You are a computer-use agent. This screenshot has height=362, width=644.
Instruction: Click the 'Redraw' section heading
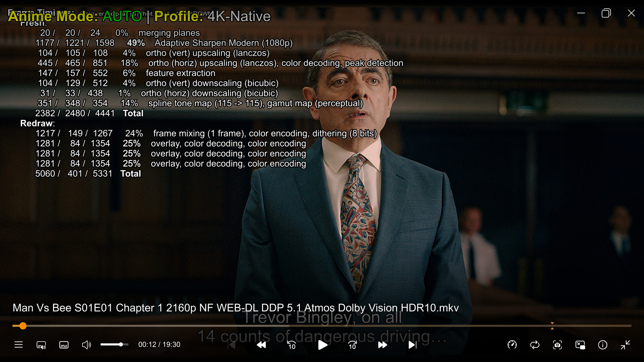point(37,123)
